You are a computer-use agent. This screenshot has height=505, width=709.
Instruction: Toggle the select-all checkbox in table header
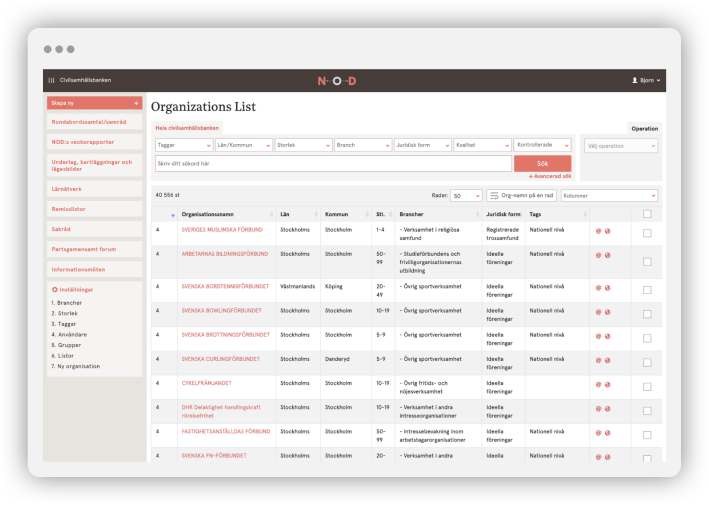[x=647, y=214]
